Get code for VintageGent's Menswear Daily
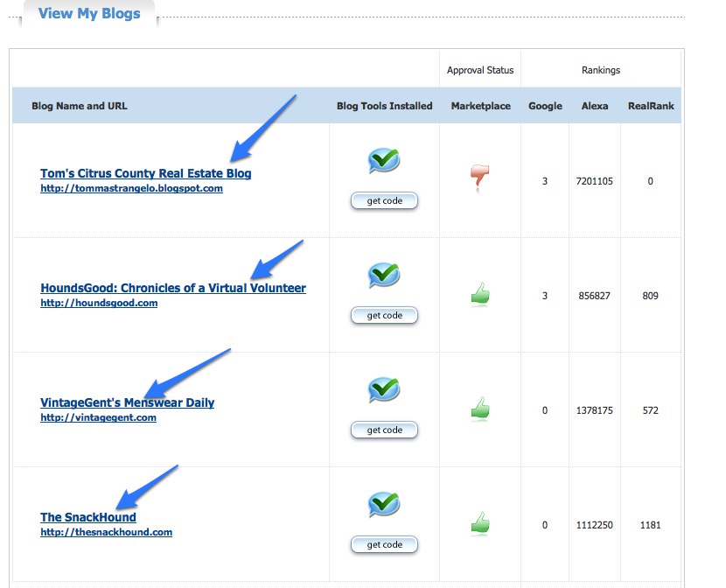 coord(384,430)
